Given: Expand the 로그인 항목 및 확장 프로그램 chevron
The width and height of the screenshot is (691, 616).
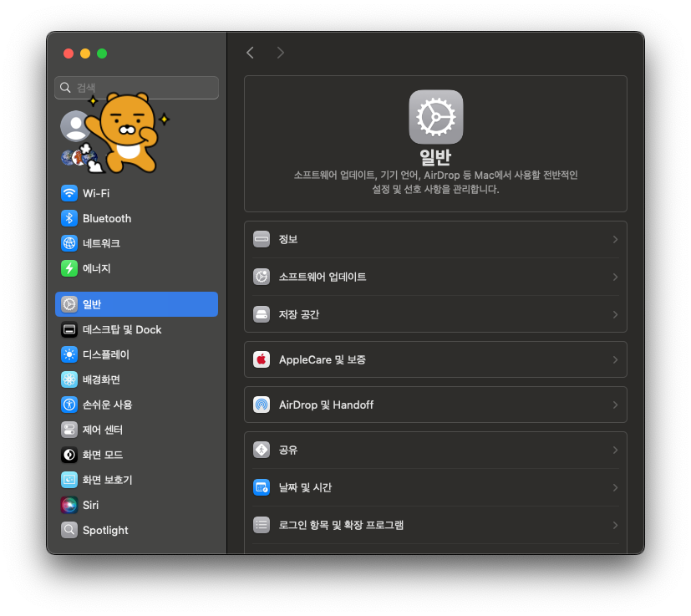Looking at the screenshot, I should point(615,525).
